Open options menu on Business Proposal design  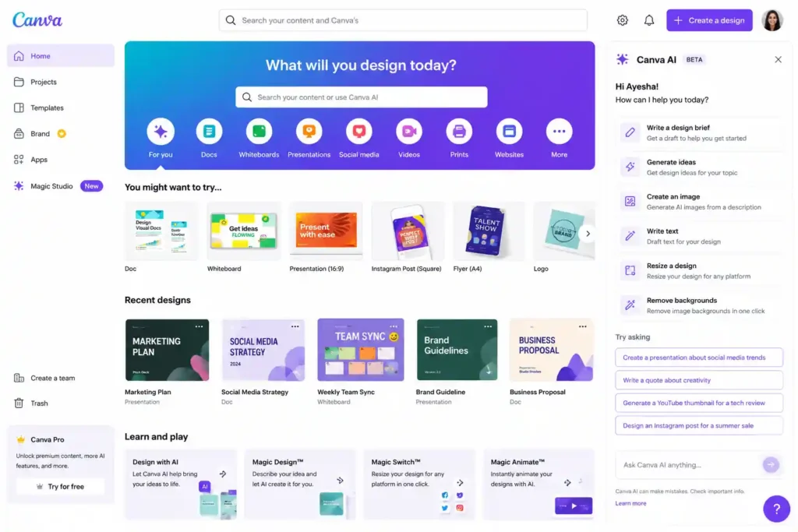click(583, 326)
